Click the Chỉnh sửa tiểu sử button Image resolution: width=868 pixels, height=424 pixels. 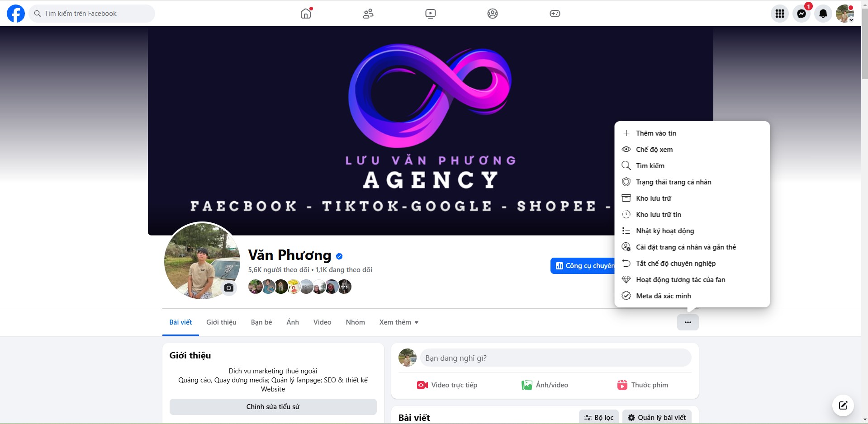point(273,407)
